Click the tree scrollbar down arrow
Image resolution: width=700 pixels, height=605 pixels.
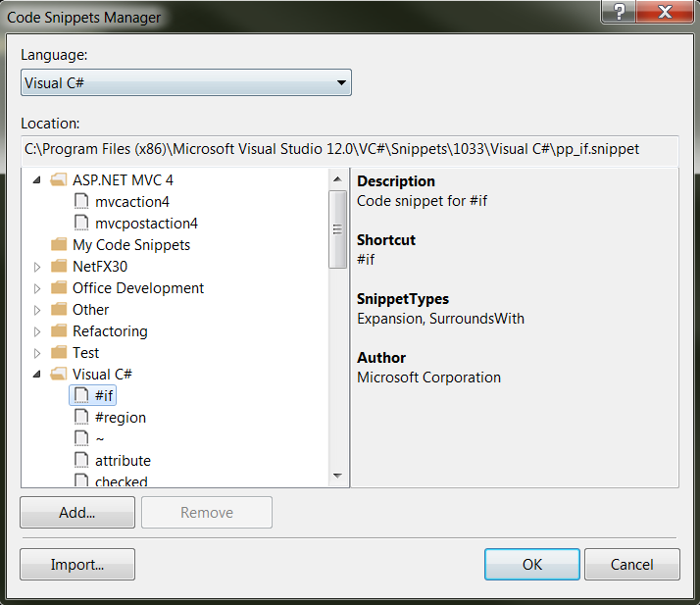click(x=337, y=476)
